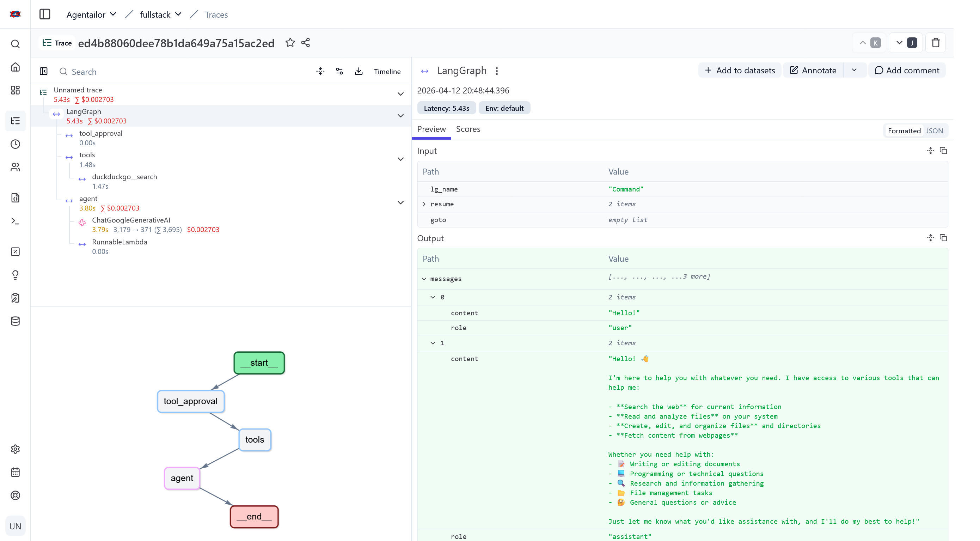Image resolution: width=980 pixels, height=541 pixels.
Task: Go to Home via sidebar house icon
Action: coord(15,67)
